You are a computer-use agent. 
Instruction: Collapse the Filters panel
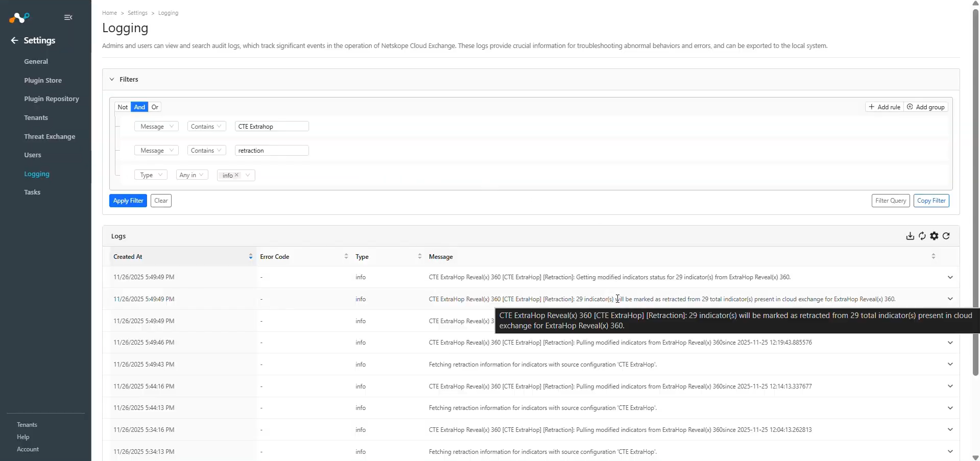pyautogui.click(x=112, y=80)
